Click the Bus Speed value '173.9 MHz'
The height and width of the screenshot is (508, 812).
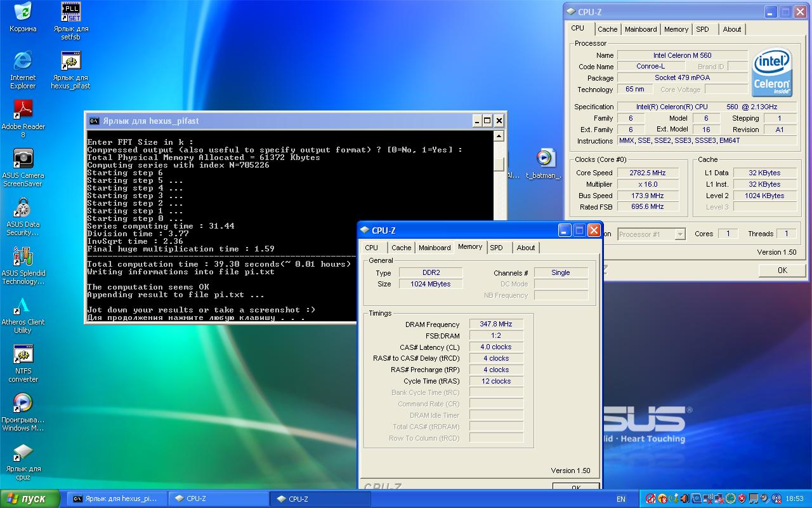click(648, 196)
